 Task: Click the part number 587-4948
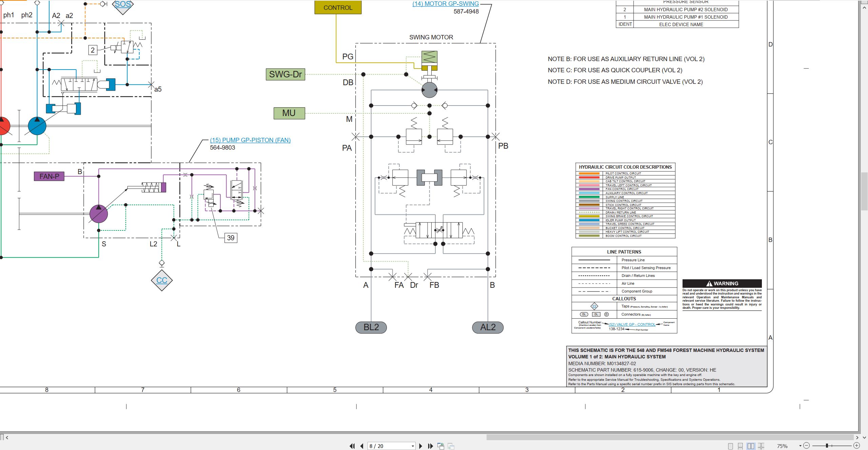click(466, 12)
